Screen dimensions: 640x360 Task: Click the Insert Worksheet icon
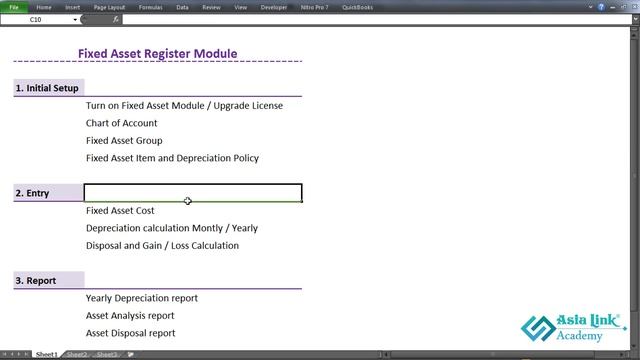(131, 354)
